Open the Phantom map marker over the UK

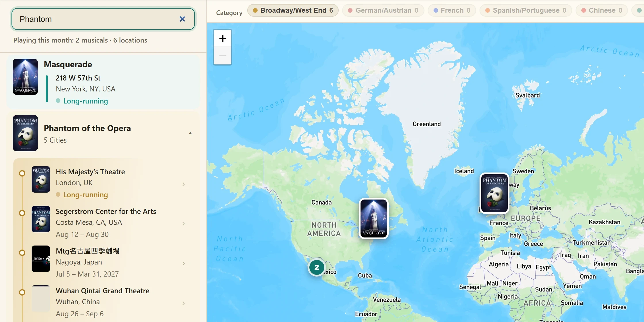(x=494, y=193)
